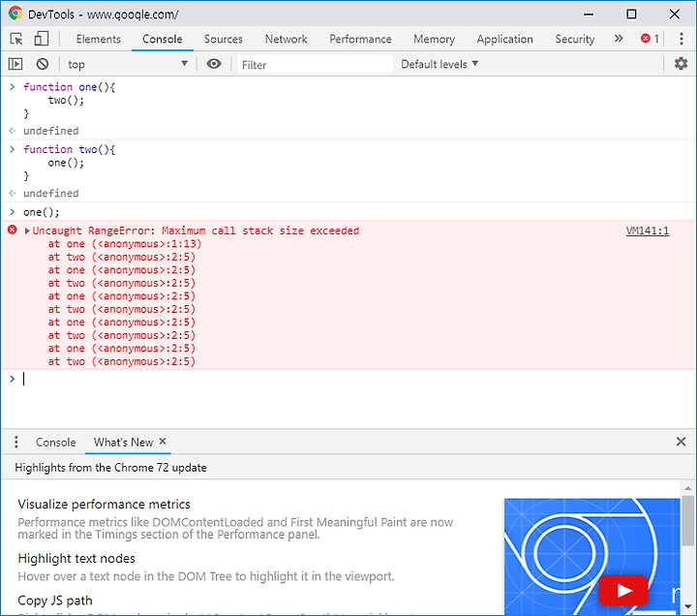Focus the Filter input field
Screen dimensions: 697x616
316,65
